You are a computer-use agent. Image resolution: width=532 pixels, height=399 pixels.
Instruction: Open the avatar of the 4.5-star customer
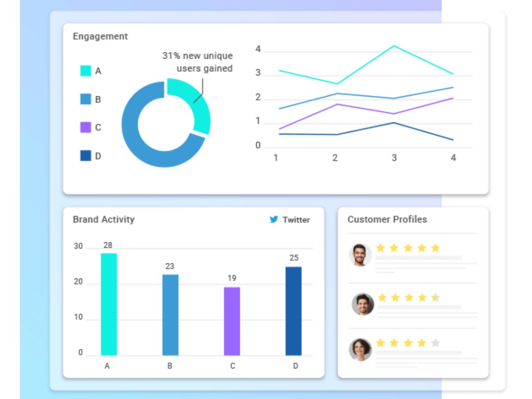(363, 305)
